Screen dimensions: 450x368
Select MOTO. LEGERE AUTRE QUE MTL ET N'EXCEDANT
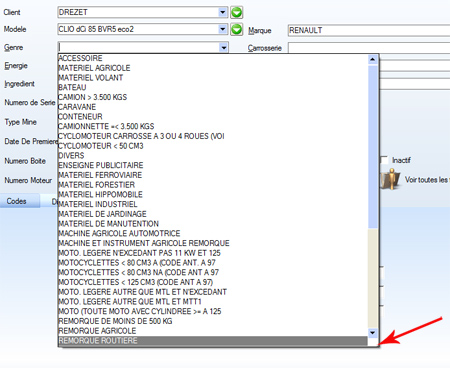(213, 292)
